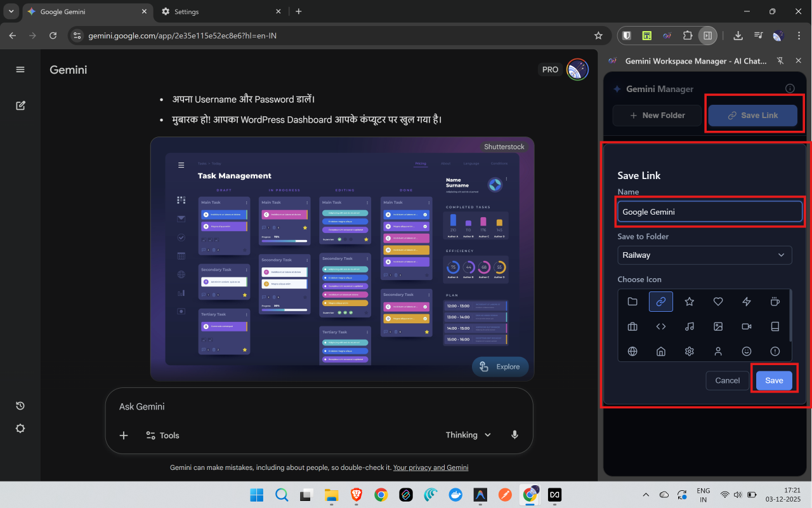Show hidden system tray icons chevron
Viewport: 812px width, 508px height.
click(646, 495)
